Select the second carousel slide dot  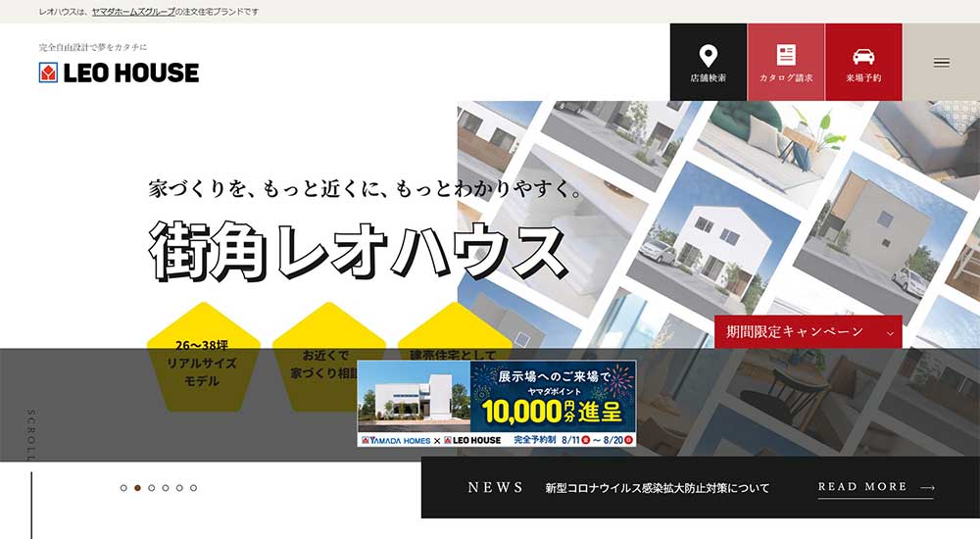point(137,487)
